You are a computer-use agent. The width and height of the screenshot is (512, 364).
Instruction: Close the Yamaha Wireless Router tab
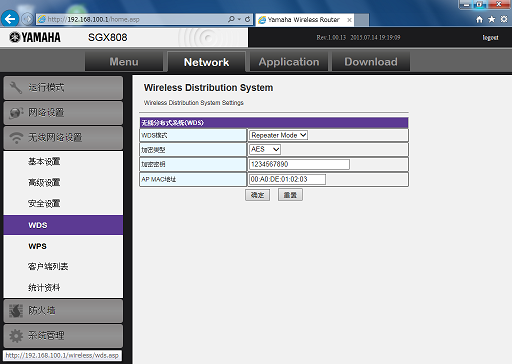349,20
